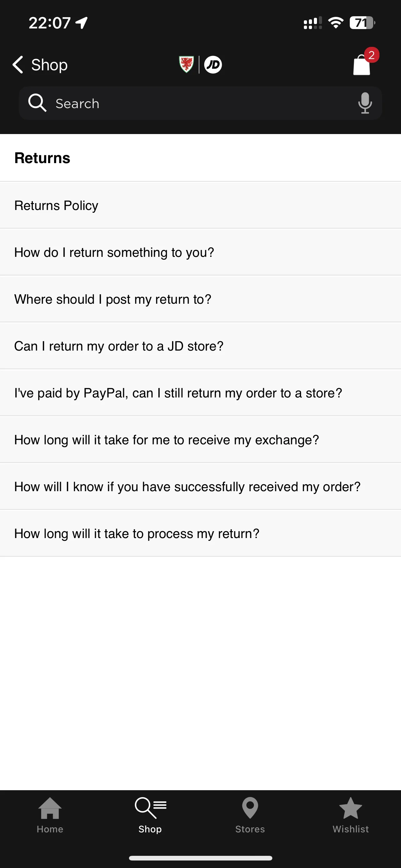Select the Shop tab in bottom bar

click(x=150, y=815)
